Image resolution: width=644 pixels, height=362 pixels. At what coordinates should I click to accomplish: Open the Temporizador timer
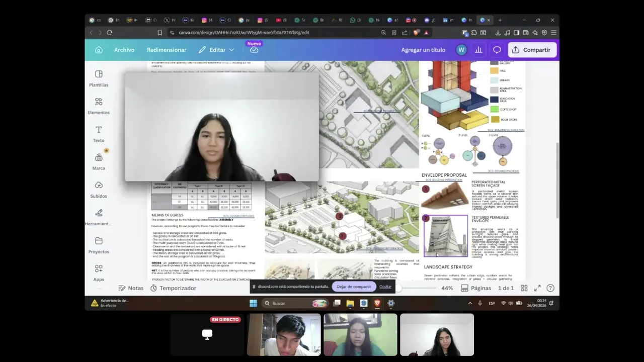click(173, 288)
